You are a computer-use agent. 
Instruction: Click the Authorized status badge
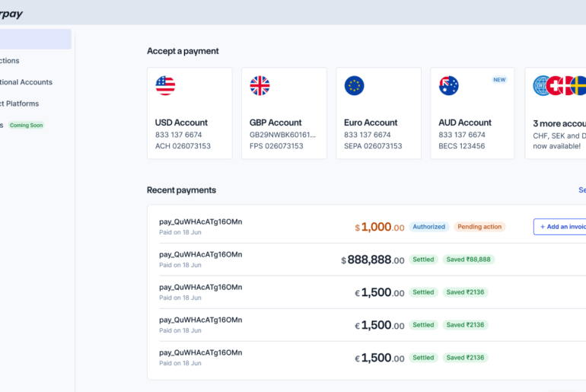coord(429,227)
